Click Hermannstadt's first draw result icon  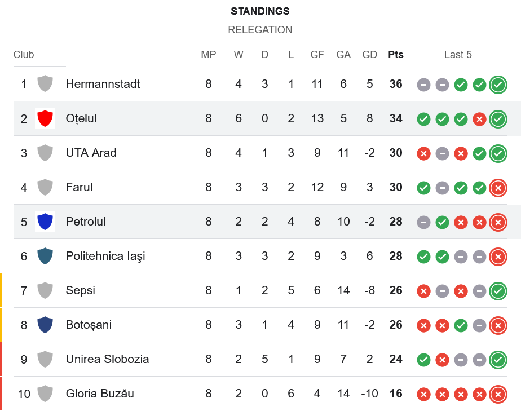pyautogui.click(x=424, y=85)
